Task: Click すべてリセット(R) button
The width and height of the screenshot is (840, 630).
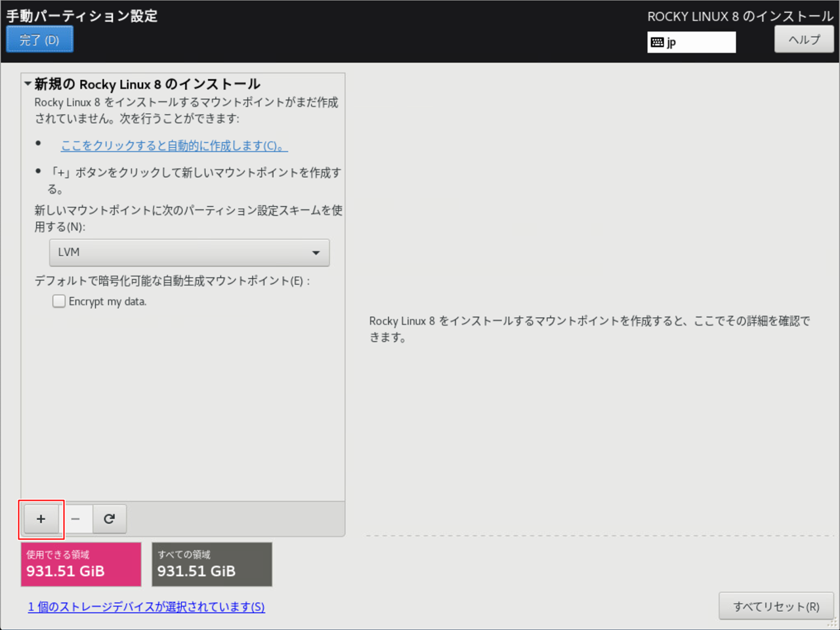Action: pos(776,606)
